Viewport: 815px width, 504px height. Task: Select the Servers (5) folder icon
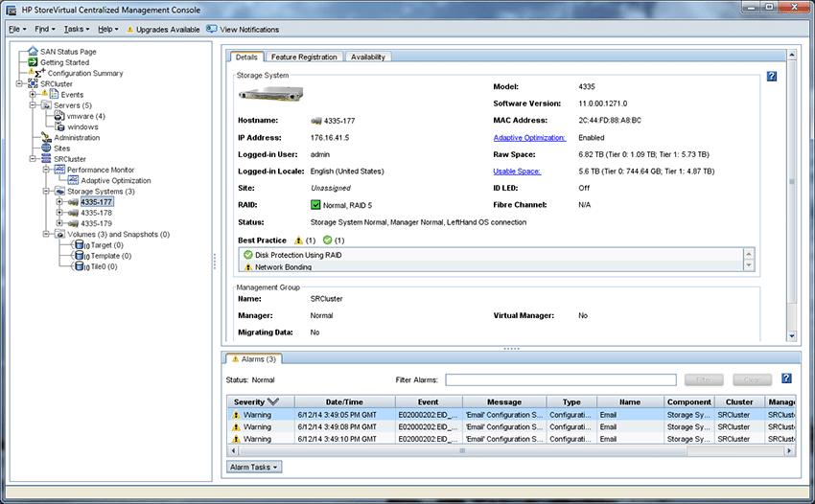[46, 105]
